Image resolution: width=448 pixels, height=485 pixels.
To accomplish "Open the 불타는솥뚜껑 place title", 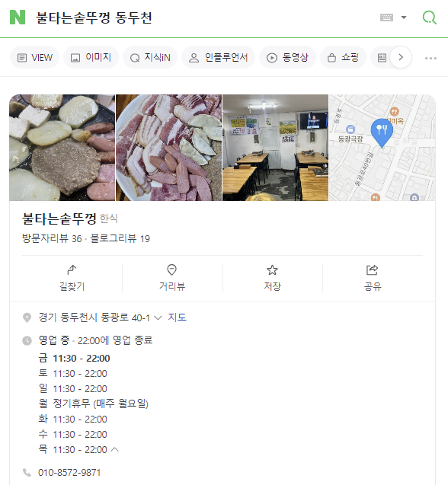I will point(59,219).
